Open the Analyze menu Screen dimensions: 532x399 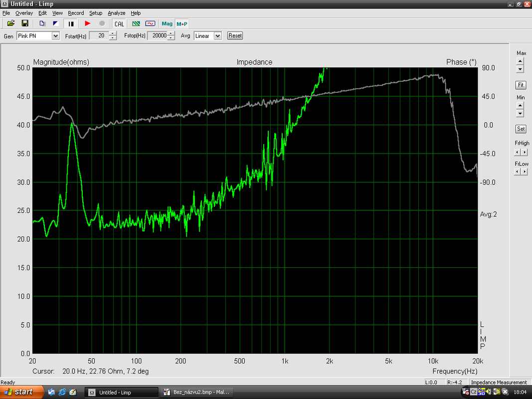click(116, 13)
